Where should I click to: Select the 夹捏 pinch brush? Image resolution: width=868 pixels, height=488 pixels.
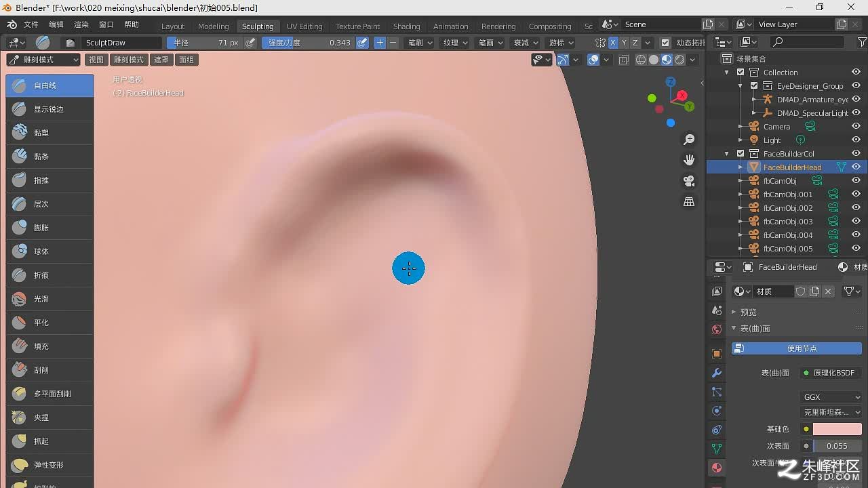point(50,418)
